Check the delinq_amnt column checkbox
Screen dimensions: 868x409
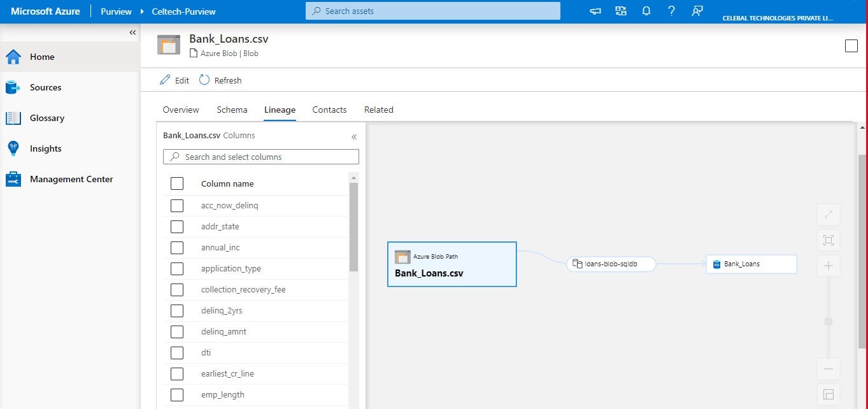coord(177,331)
